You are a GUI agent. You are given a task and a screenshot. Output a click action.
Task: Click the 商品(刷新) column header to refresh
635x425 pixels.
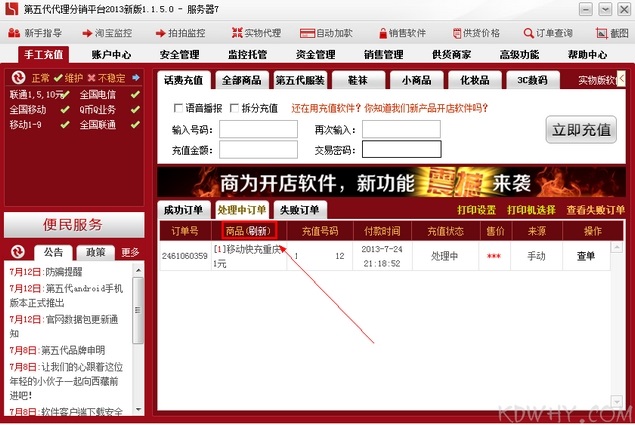(247, 231)
